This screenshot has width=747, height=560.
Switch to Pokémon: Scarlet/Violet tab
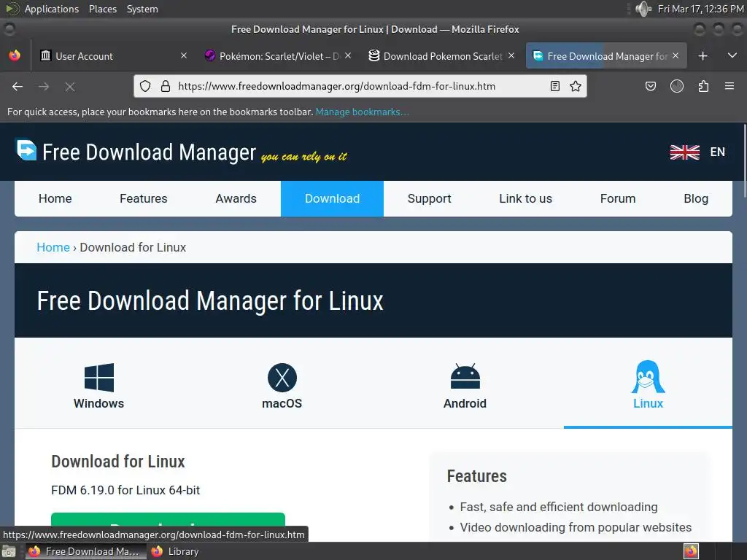[279, 56]
